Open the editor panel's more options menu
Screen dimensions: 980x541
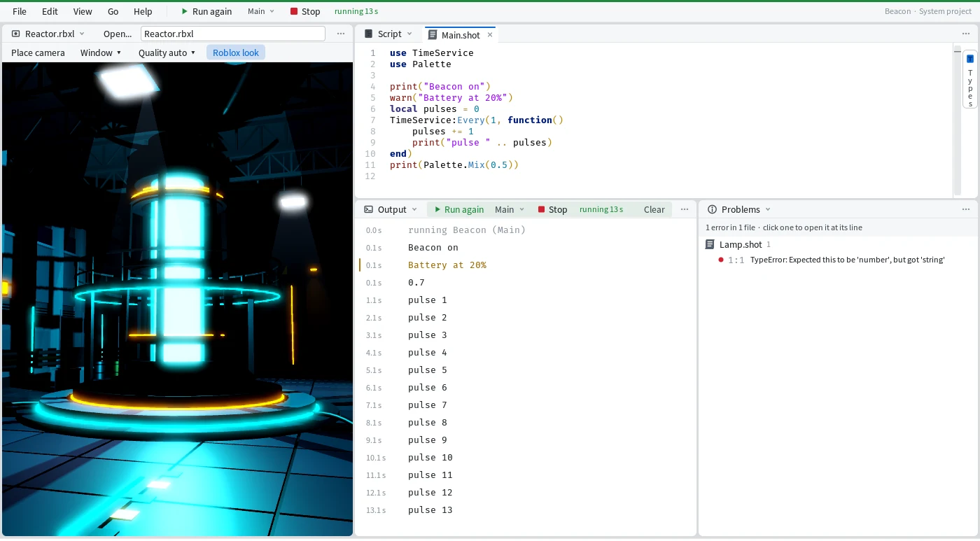point(967,34)
